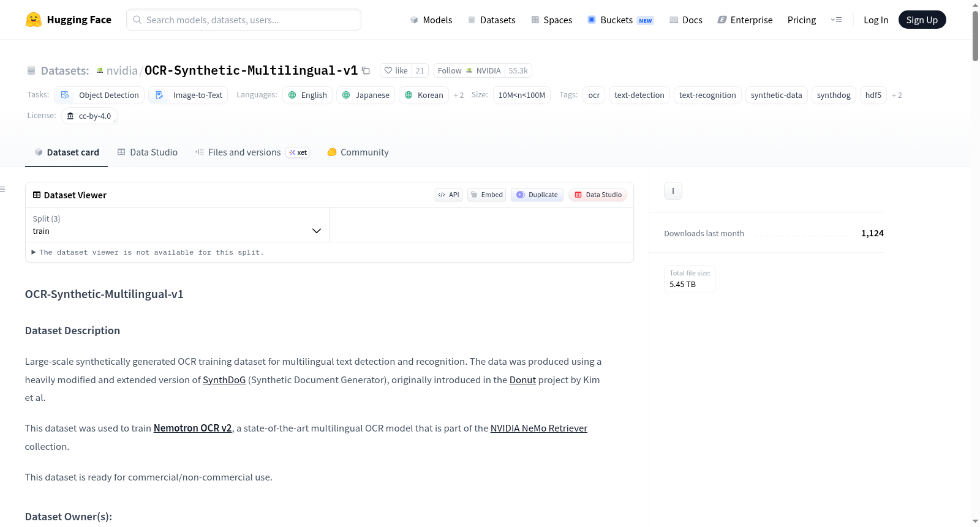Click the nvidia owner link in title
Viewport: 980px width, 527px height.
(122, 70)
